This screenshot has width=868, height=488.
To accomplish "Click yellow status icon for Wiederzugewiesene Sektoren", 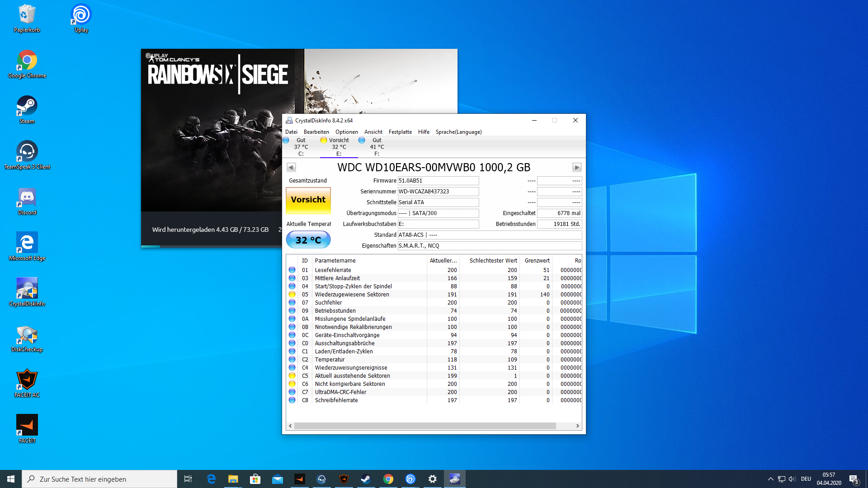I will coord(292,295).
